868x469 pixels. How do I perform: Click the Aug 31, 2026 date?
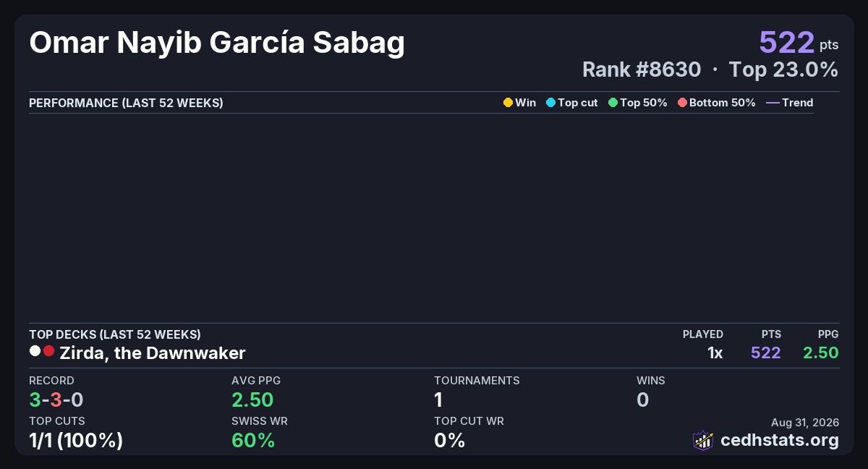coord(805,423)
